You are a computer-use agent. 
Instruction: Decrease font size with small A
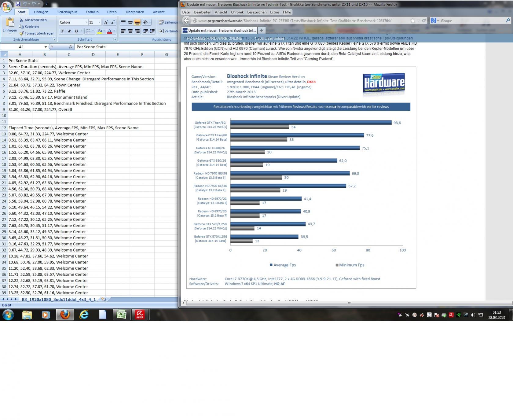click(x=112, y=22)
